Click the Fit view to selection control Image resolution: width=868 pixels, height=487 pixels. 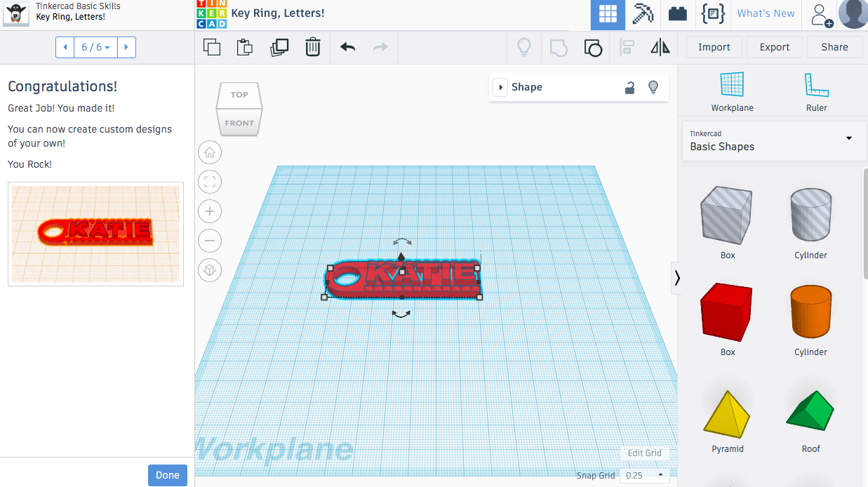pyautogui.click(x=210, y=182)
